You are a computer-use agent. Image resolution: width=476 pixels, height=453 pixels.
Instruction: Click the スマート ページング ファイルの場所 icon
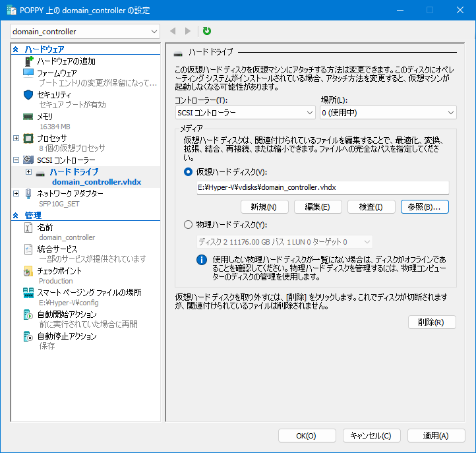(x=28, y=293)
